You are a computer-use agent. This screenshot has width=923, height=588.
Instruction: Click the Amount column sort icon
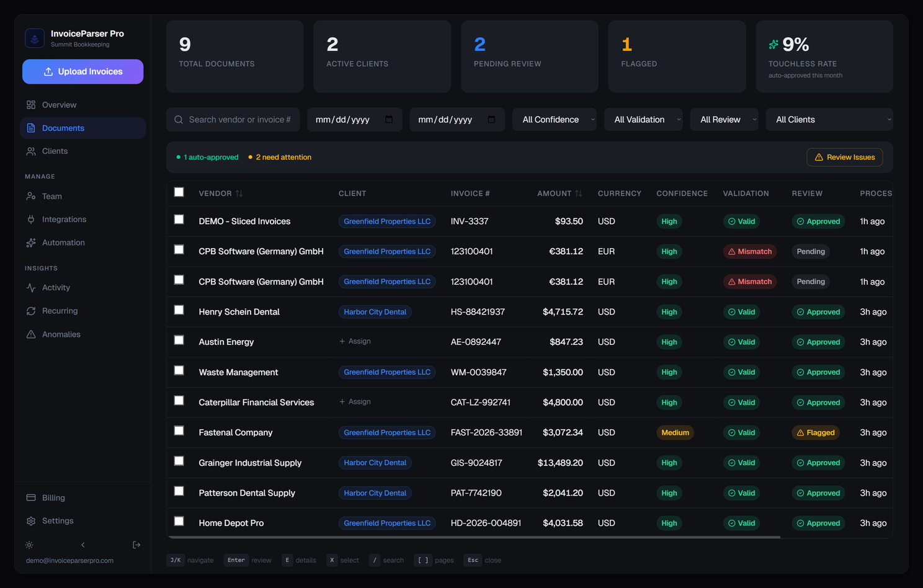coord(579,194)
